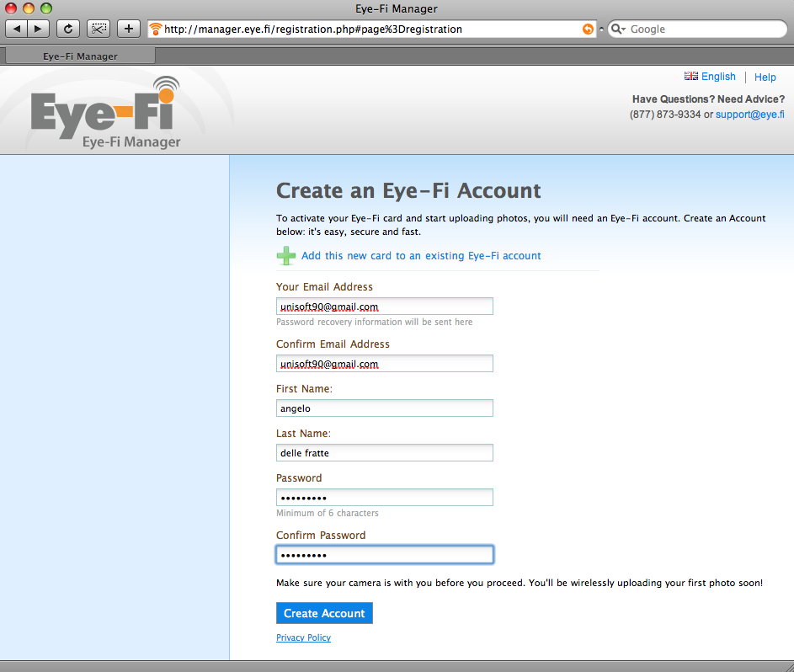This screenshot has width=794, height=672.
Task: Open the Privacy Policy link
Action: coord(303,637)
